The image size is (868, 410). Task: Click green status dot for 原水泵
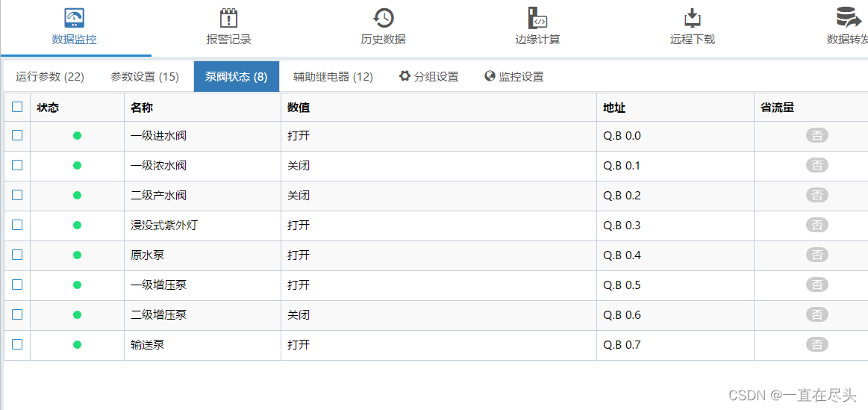pyautogui.click(x=78, y=255)
